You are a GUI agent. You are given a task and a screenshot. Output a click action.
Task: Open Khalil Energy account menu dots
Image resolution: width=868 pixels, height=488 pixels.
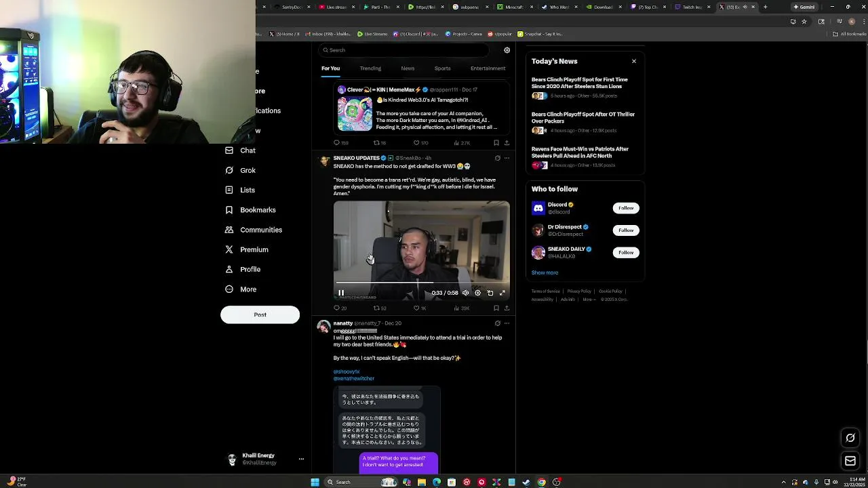(x=301, y=459)
